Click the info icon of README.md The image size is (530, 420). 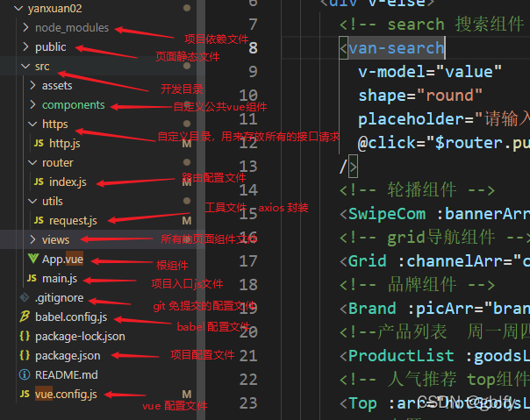(x=25, y=374)
